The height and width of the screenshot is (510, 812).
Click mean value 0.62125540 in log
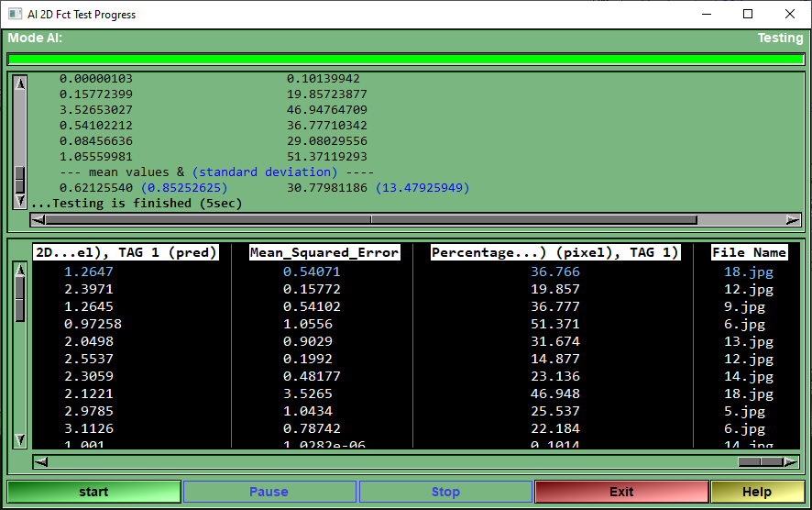tap(96, 188)
